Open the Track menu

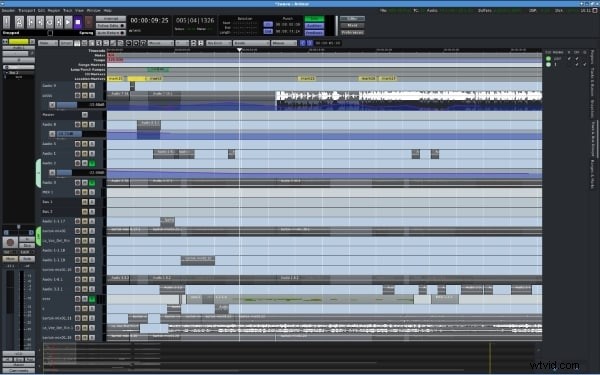pyautogui.click(x=67, y=11)
